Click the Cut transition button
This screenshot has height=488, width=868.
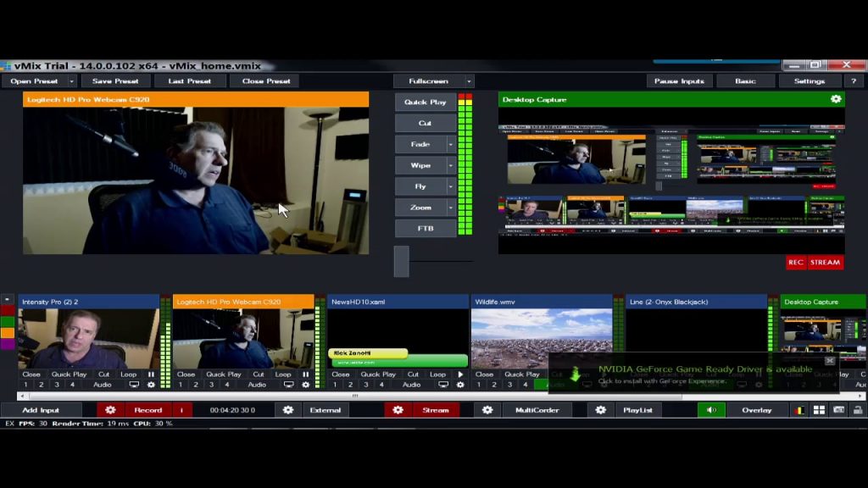point(426,123)
